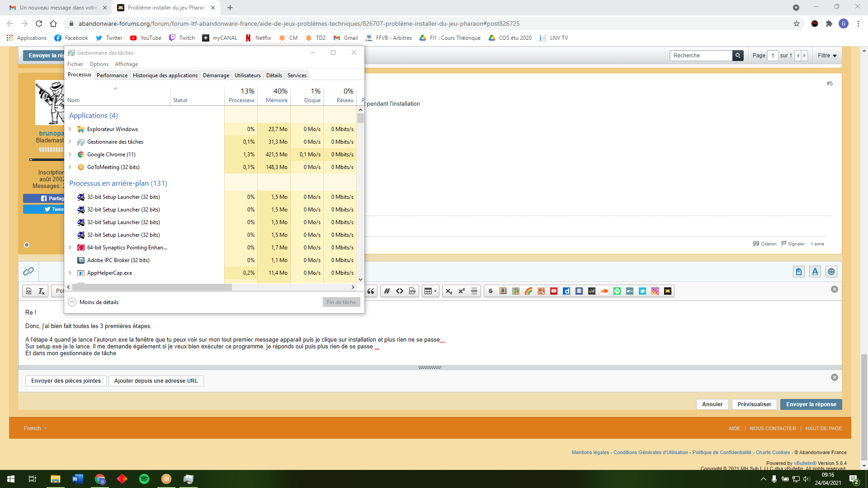
Task: Click the attachment paperclip icon
Action: coord(28,271)
